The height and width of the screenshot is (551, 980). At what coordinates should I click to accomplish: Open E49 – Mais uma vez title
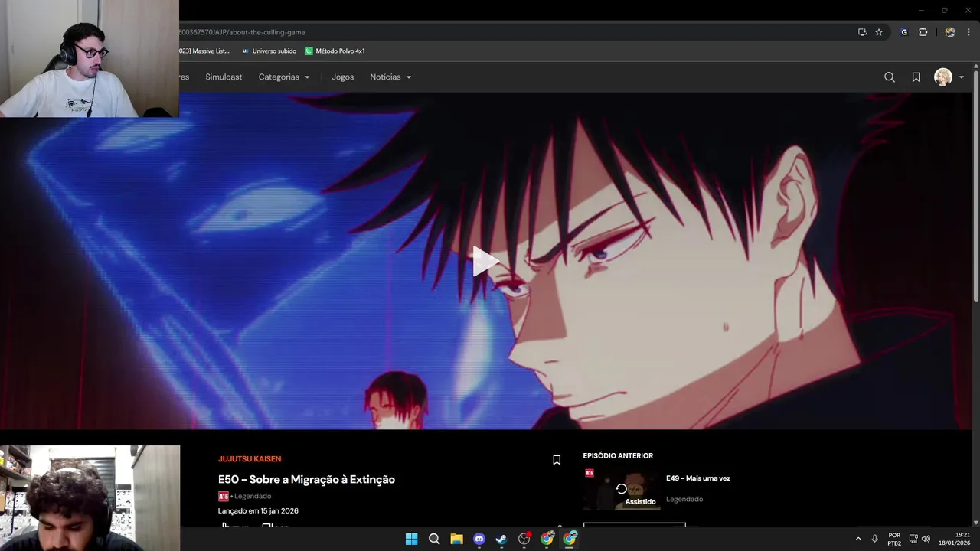coord(697,478)
